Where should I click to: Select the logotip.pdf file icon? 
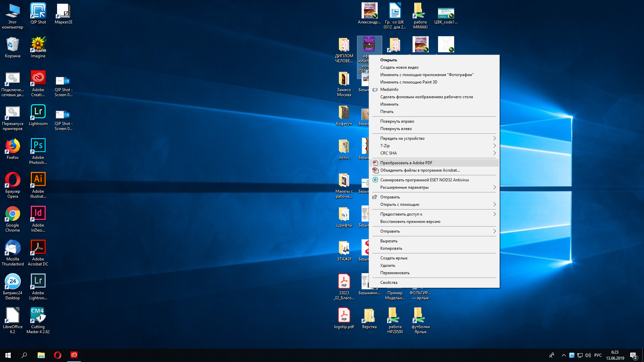pos(344,318)
